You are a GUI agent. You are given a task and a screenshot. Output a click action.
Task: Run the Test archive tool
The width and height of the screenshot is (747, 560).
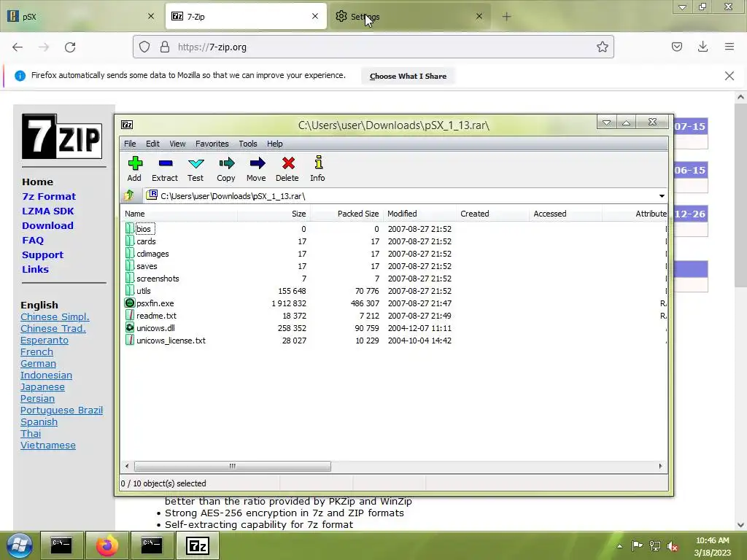click(x=196, y=163)
